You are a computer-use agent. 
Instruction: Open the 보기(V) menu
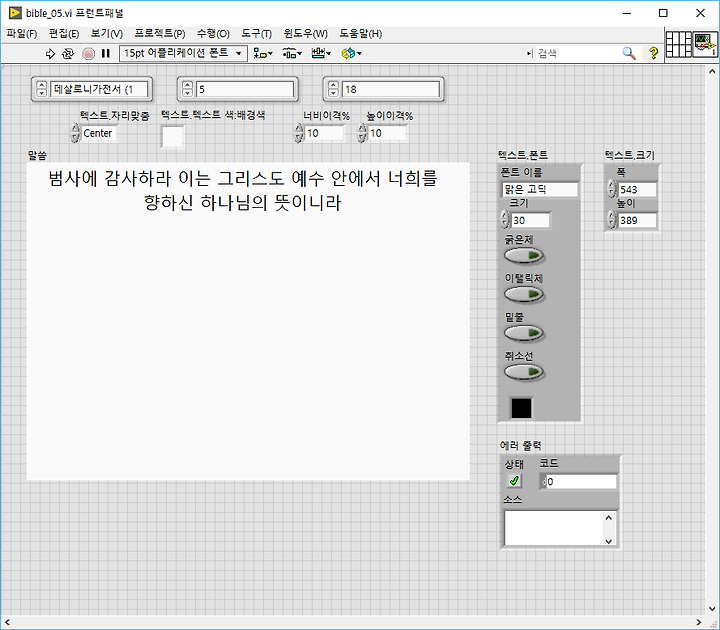coord(107,34)
